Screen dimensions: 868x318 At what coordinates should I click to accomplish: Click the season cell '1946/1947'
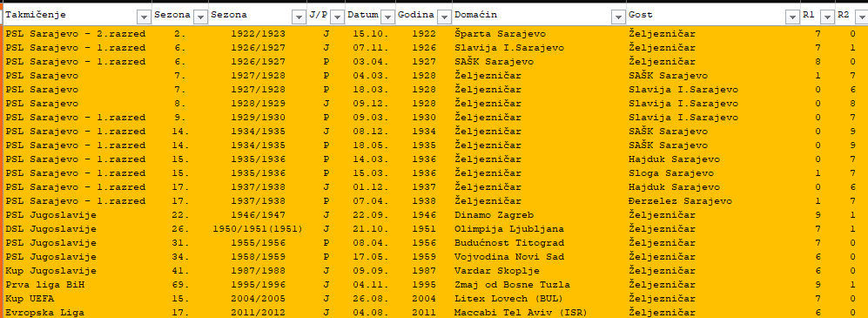point(258,215)
